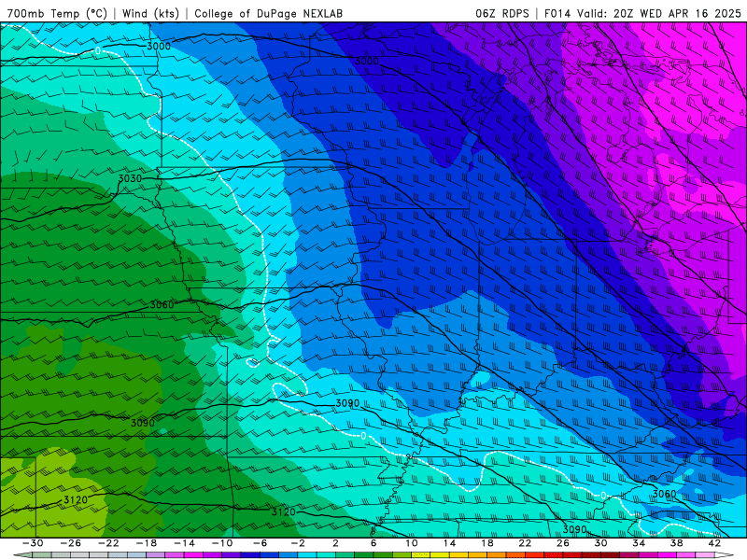
Task: Select the white 0 isotherm label near the 3060 bottom-right contour
Action: point(603,496)
